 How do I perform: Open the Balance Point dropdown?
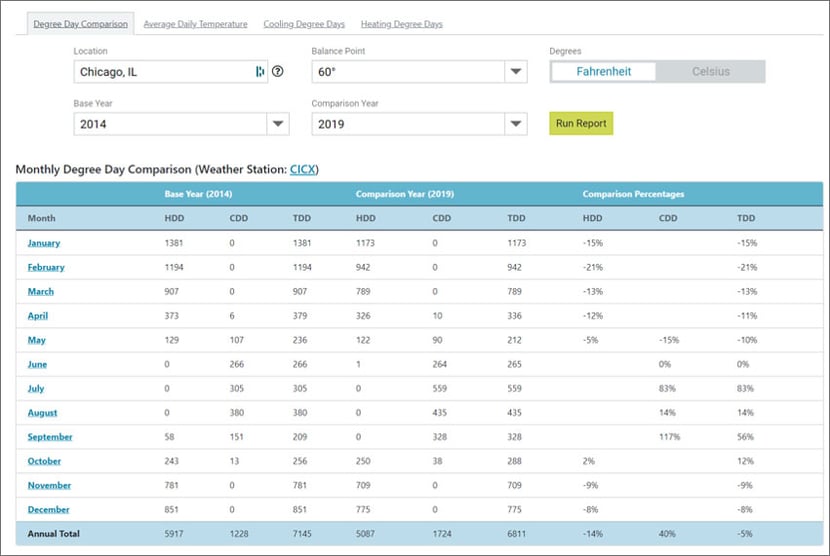coord(515,72)
